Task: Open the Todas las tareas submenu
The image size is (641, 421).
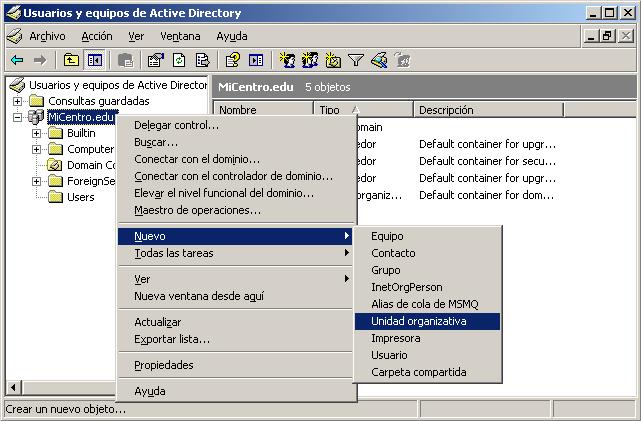Action: (173, 253)
